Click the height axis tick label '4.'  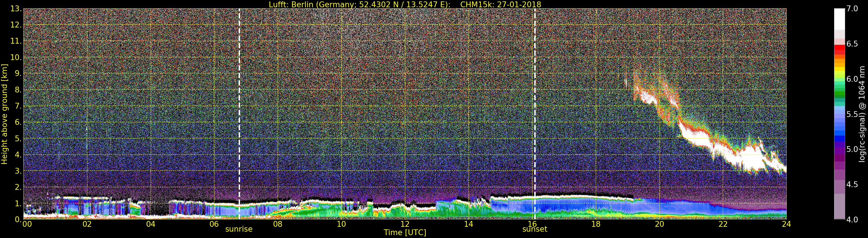[x=18, y=155]
